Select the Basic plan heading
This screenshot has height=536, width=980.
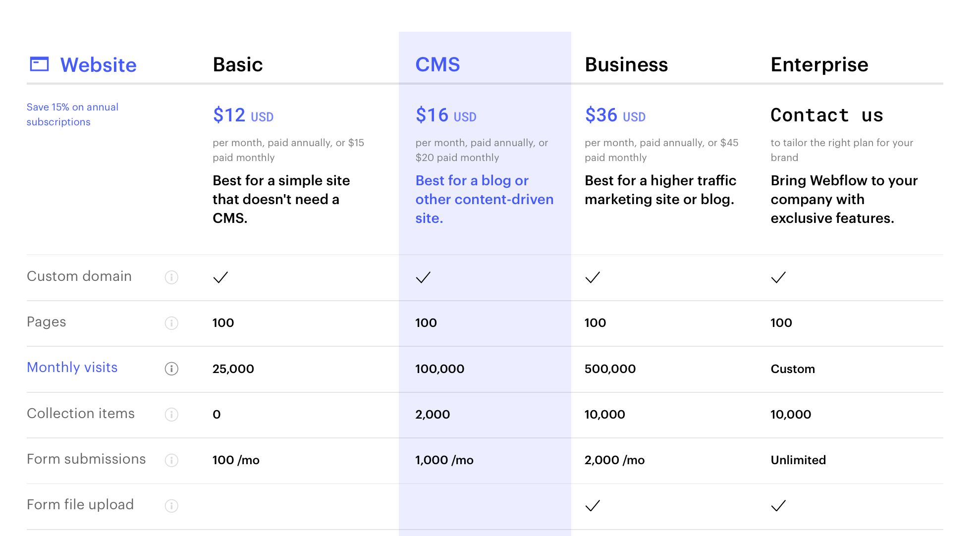pyautogui.click(x=238, y=64)
